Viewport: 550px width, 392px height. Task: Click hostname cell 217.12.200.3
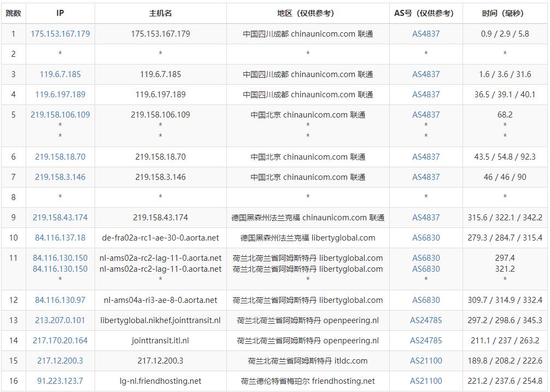click(x=160, y=361)
